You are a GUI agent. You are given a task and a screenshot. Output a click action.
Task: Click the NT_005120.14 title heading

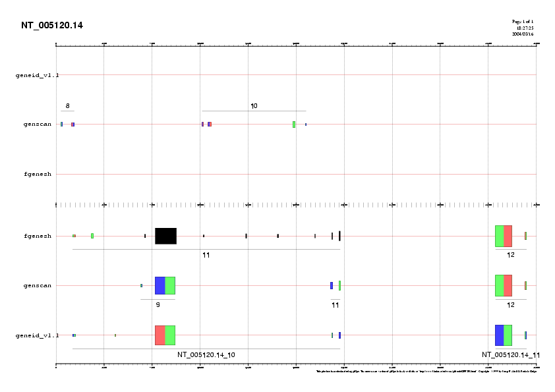(x=52, y=26)
